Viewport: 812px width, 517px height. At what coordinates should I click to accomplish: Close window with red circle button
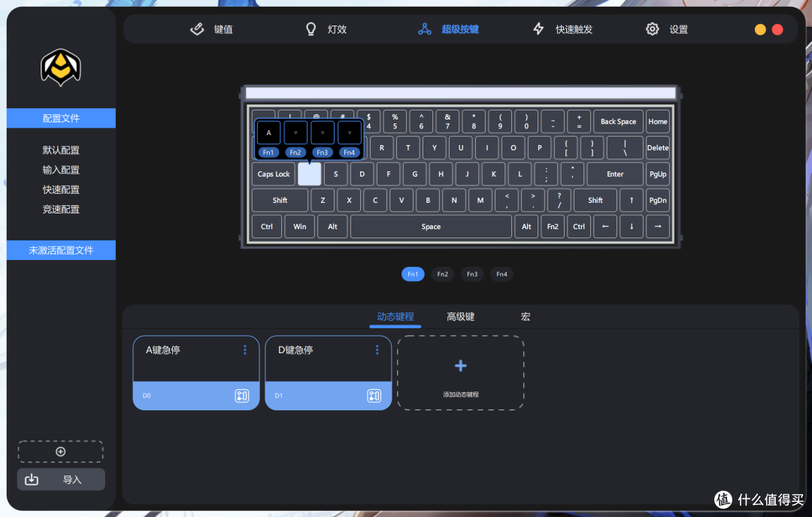click(x=777, y=29)
